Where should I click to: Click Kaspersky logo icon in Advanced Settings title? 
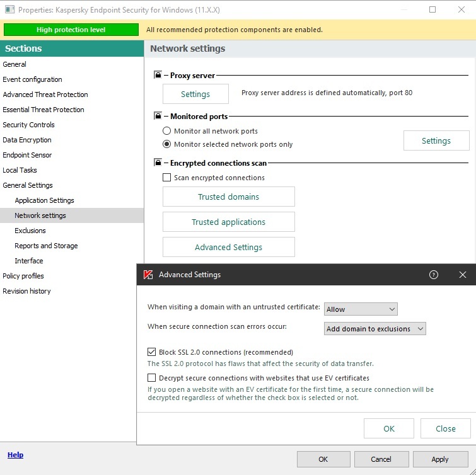click(x=148, y=275)
